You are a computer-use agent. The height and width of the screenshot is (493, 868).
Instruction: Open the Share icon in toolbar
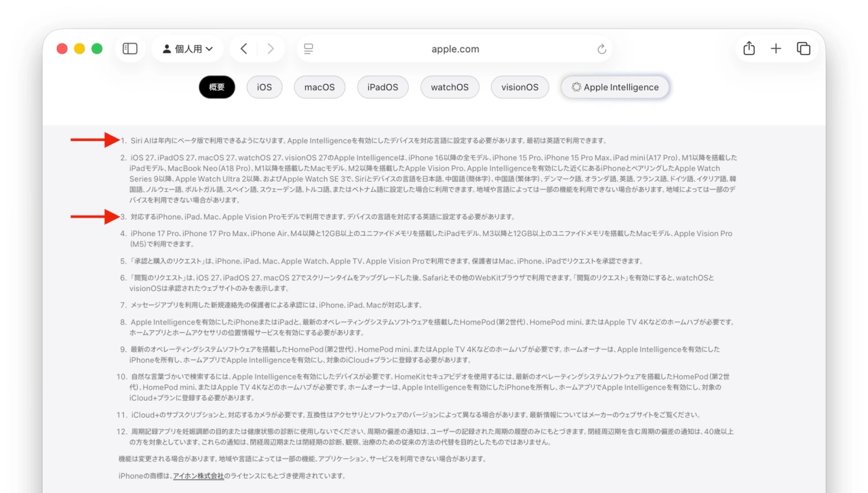click(x=749, y=49)
